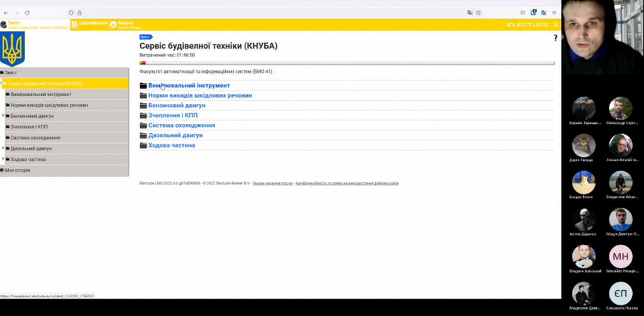Click the browser forward arrow

pos(16,13)
